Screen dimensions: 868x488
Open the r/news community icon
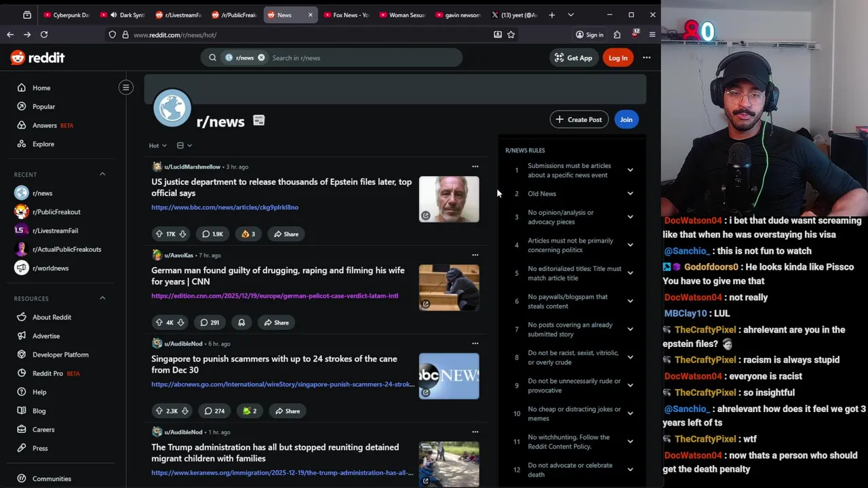coord(172,108)
